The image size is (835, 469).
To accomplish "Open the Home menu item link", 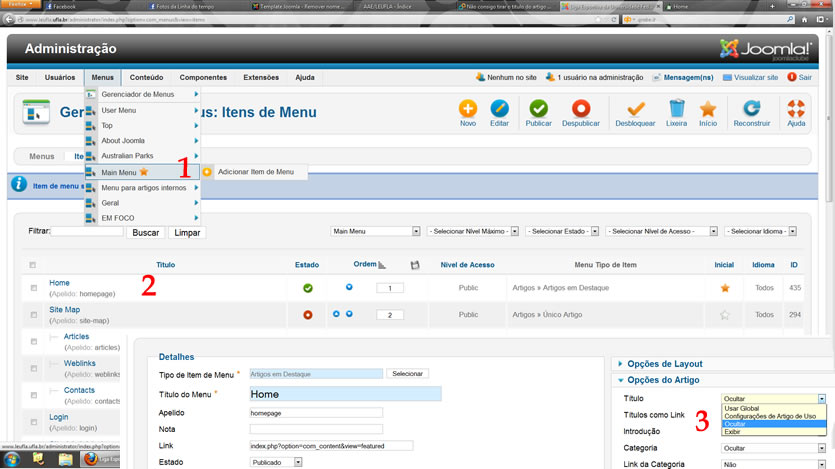I will [59, 283].
